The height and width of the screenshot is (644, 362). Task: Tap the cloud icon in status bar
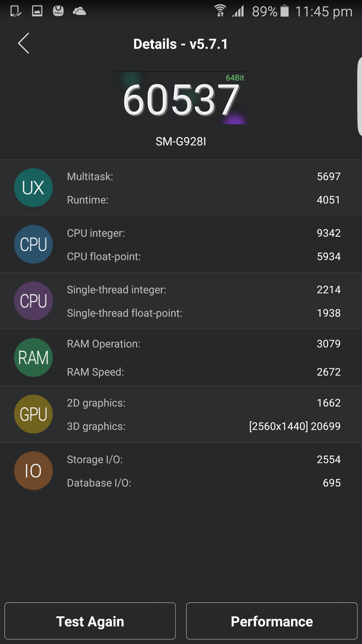click(x=79, y=11)
